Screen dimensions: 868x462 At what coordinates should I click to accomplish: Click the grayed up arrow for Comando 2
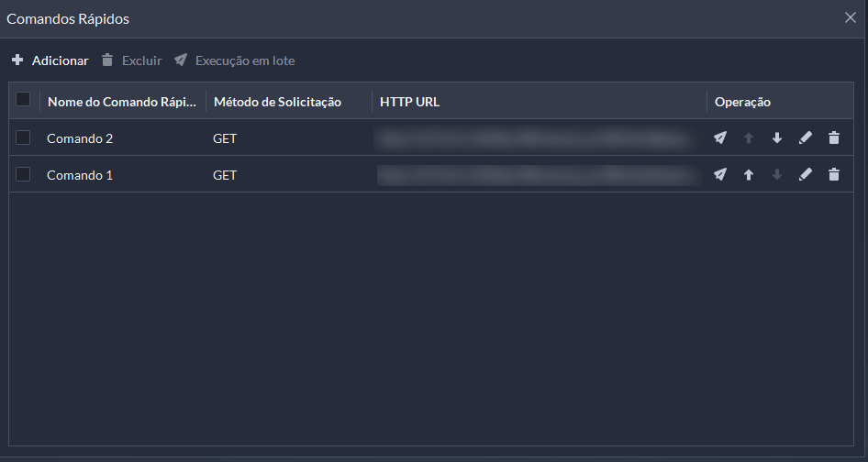(749, 137)
